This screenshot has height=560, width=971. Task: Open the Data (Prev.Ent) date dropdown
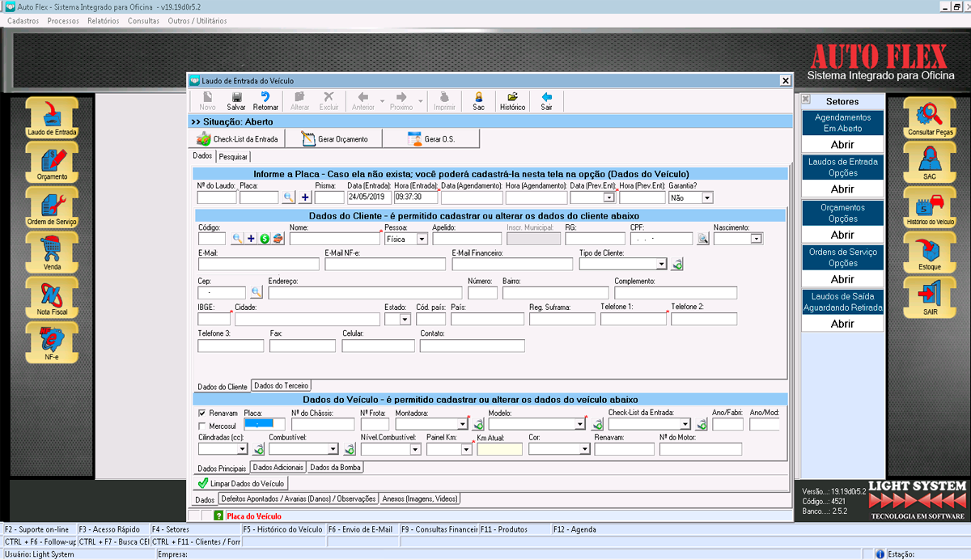(608, 197)
